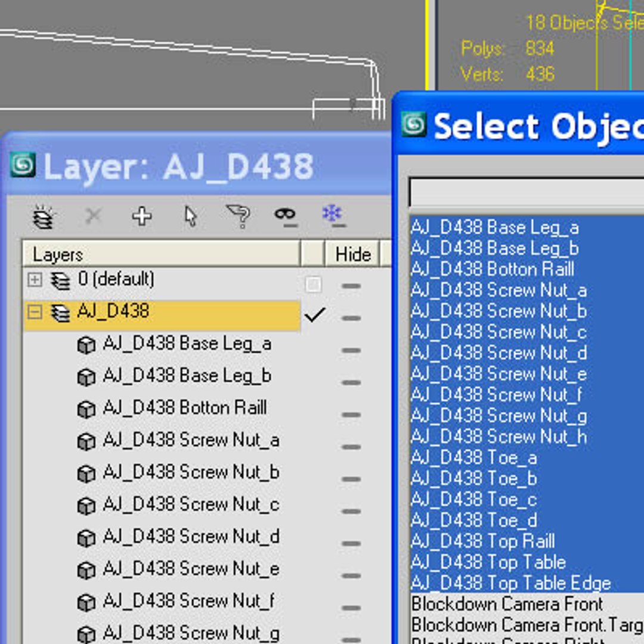The image size is (644, 644).
Task: Expand the 0 (default) layer
Action: [x=35, y=280]
